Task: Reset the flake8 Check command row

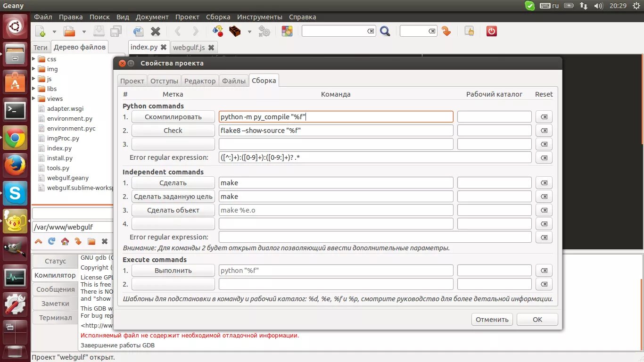Action: click(544, 131)
